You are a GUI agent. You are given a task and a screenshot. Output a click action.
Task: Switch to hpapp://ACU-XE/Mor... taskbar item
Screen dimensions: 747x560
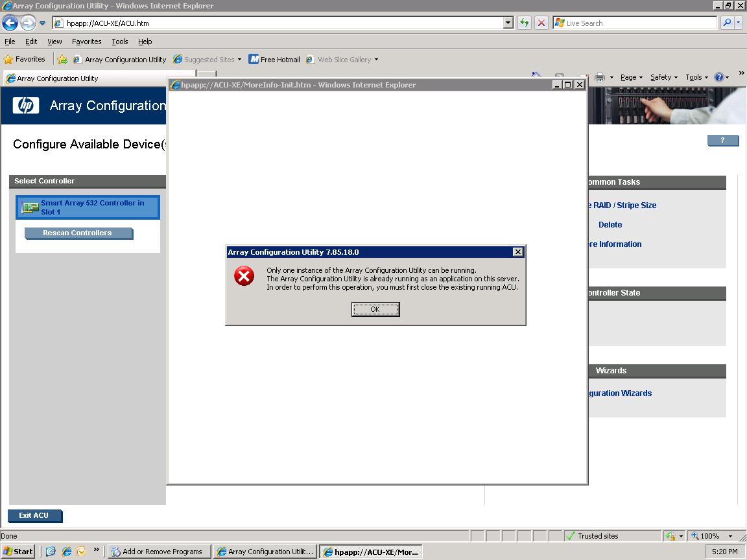point(371,552)
